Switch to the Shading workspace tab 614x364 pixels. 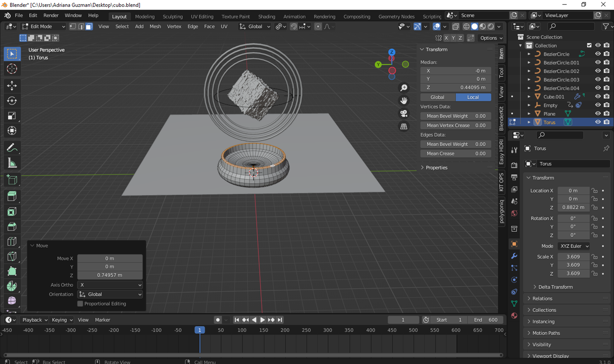click(266, 16)
